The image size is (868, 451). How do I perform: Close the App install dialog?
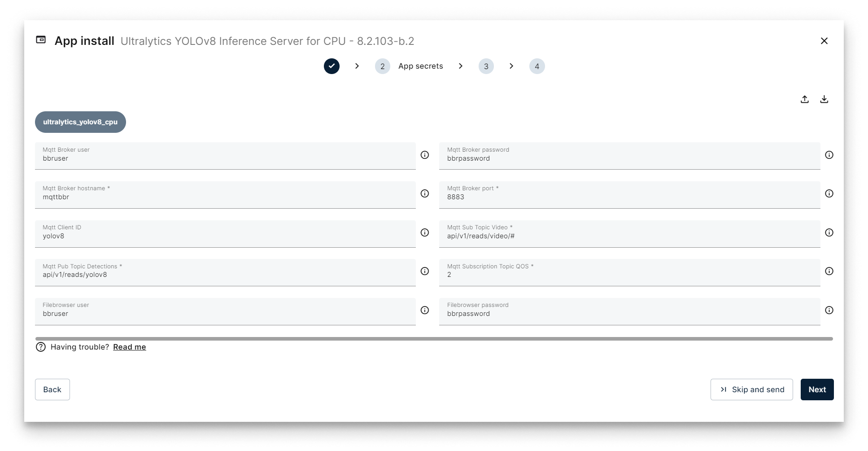824,41
